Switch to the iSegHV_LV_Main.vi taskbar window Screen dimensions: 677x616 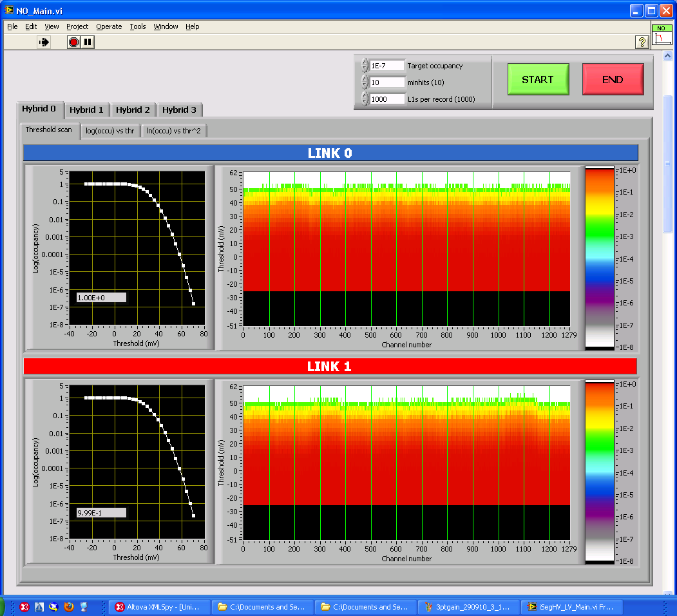click(x=572, y=606)
